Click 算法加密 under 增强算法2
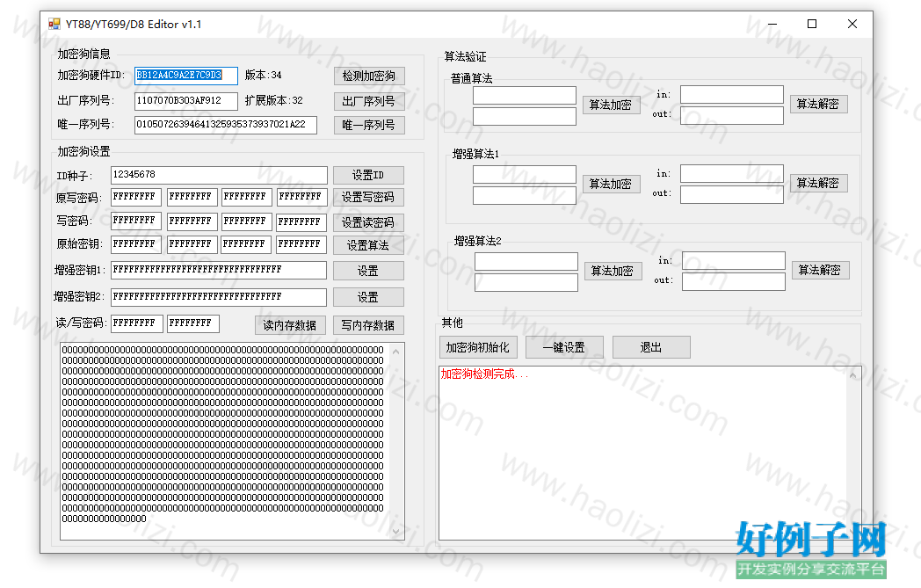 pyautogui.click(x=612, y=271)
